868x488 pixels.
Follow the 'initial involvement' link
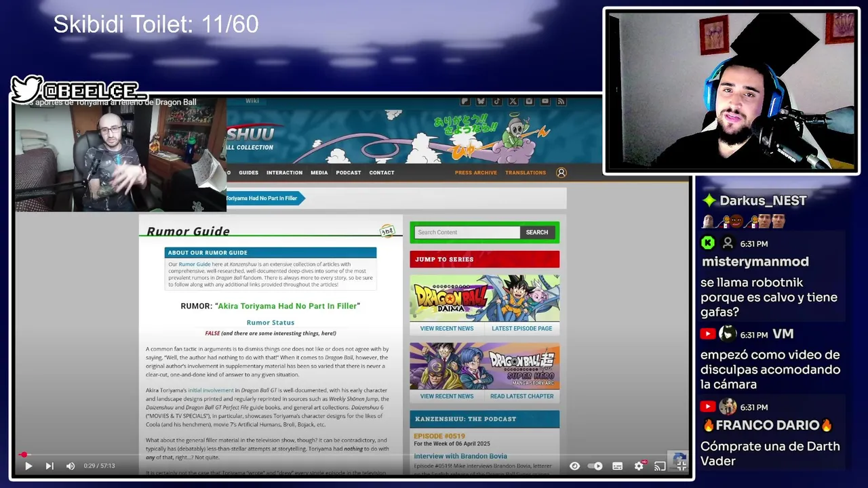pyautogui.click(x=211, y=390)
